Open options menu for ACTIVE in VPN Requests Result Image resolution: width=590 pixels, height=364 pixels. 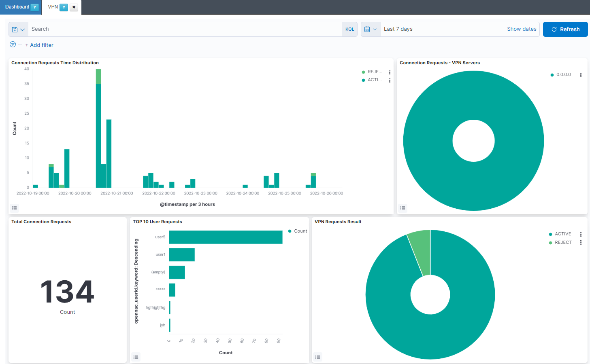(x=581, y=234)
